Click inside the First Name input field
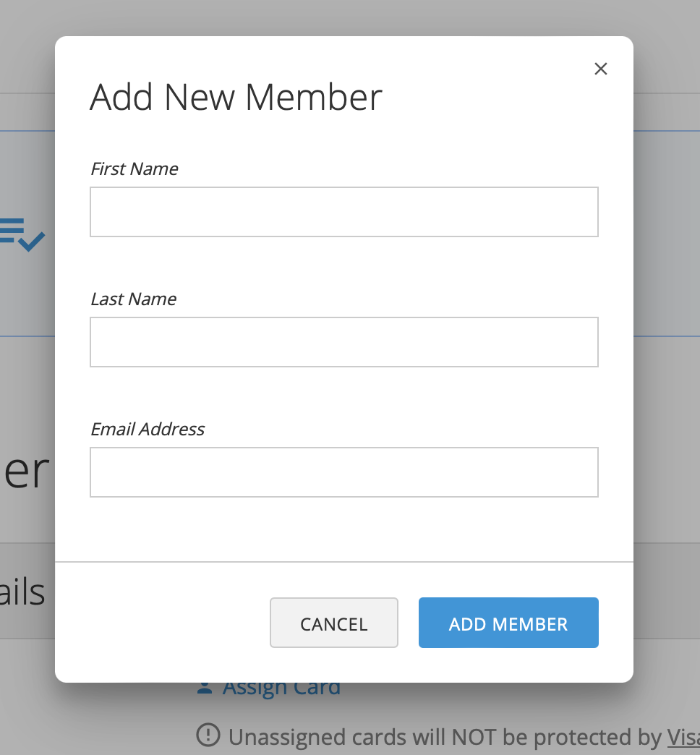This screenshot has width=700, height=755. (x=343, y=211)
